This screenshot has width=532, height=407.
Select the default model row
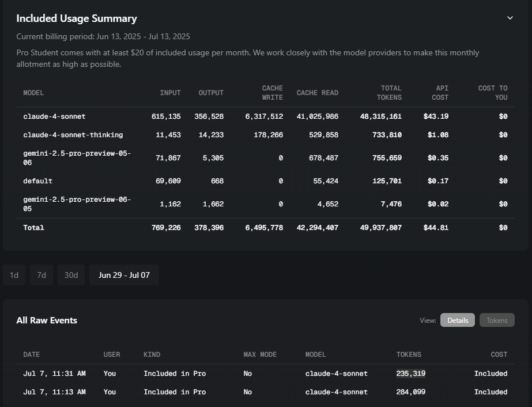(x=266, y=181)
